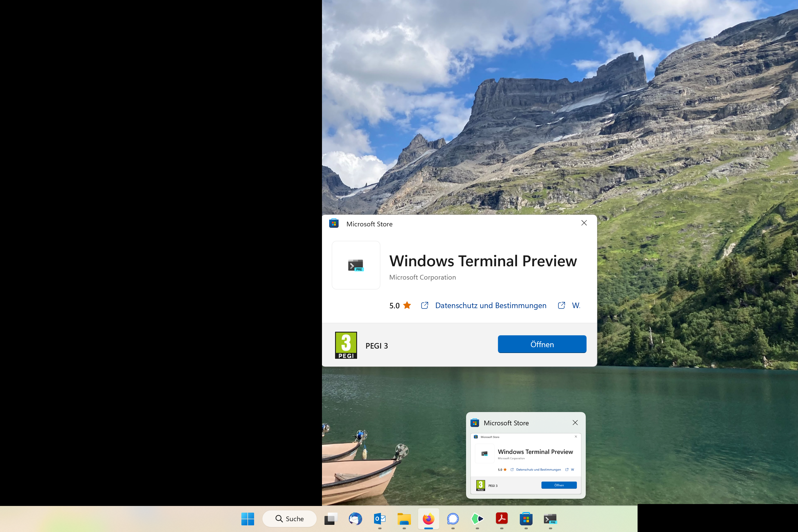Image resolution: width=798 pixels, height=532 pixels.
Task: Click the Öffnen button in the Store dialog
Action: point(542,344)
